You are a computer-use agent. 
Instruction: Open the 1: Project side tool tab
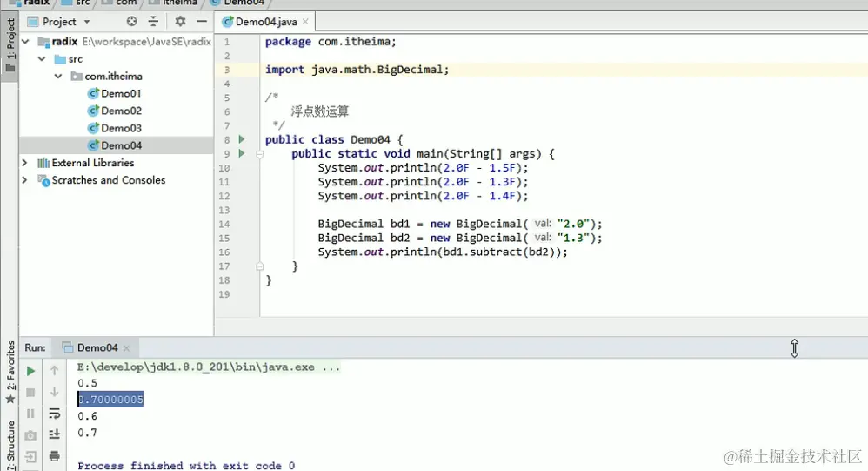[10, 45]
